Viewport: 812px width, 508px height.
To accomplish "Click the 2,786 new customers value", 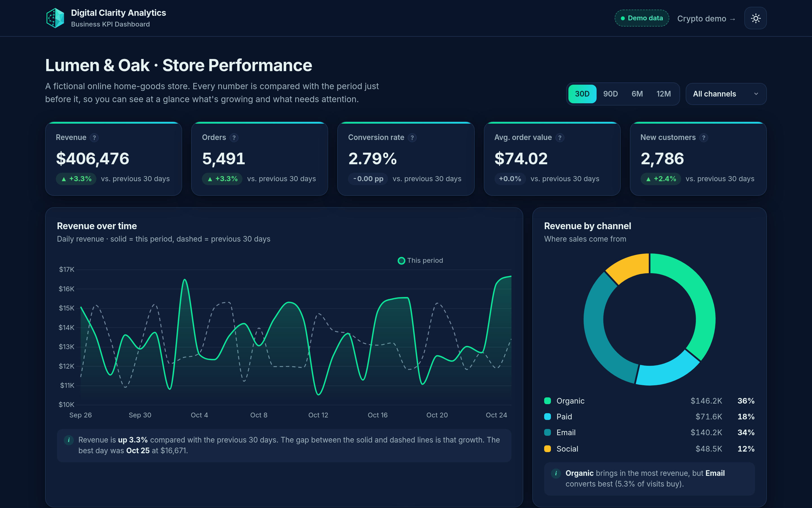I will click(662, 159).
